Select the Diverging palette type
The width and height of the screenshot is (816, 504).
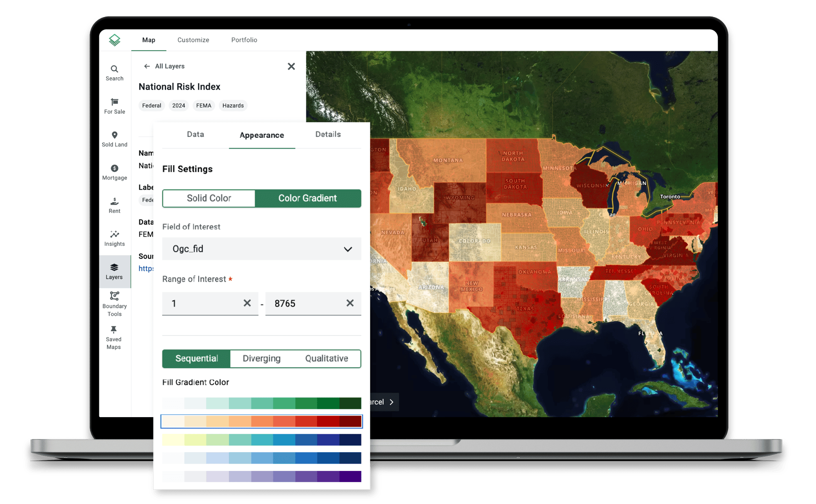[x=262, y=358]
